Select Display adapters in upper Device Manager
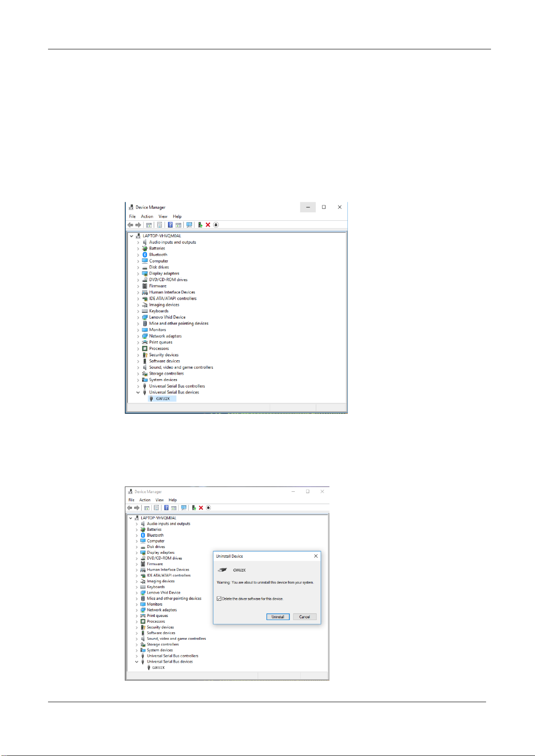 point(164,273)
